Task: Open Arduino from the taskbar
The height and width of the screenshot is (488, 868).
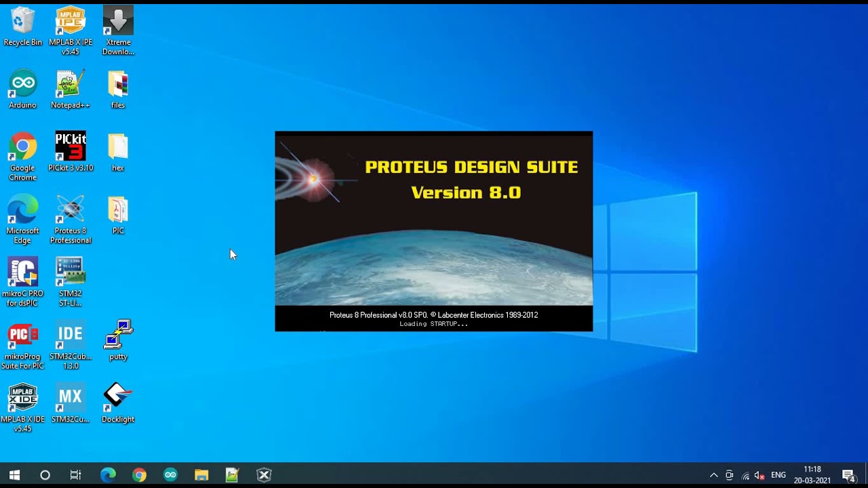Action: pyautogui.click(x=170, y=475)
